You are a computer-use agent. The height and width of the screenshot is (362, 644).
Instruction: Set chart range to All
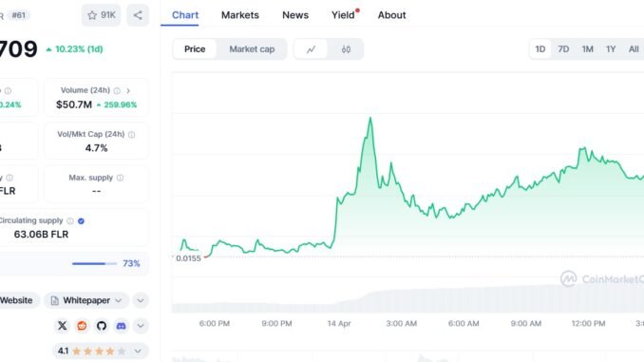(634, 49)
